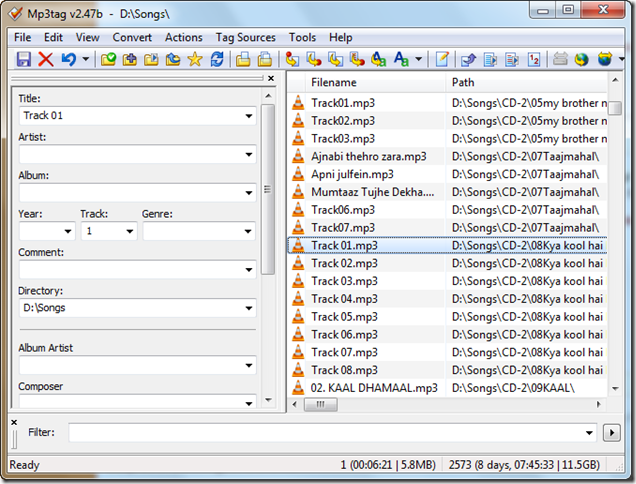Expand the Directory field dropdown
The image size is (636, 484).
point(249,308)
